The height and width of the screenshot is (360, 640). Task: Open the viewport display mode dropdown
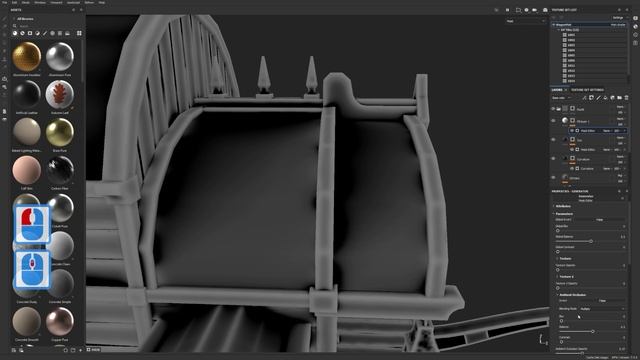tap(526, 21)
